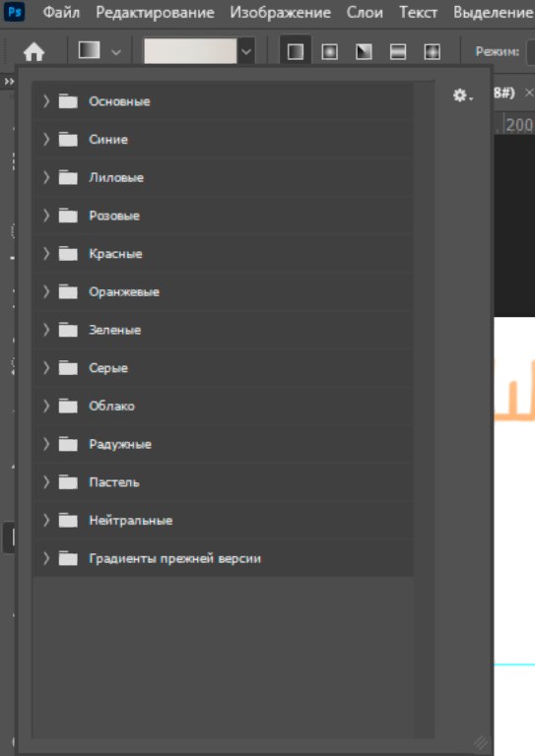
Task: Select the Розовые group label
Action: (x=114, y=216)
